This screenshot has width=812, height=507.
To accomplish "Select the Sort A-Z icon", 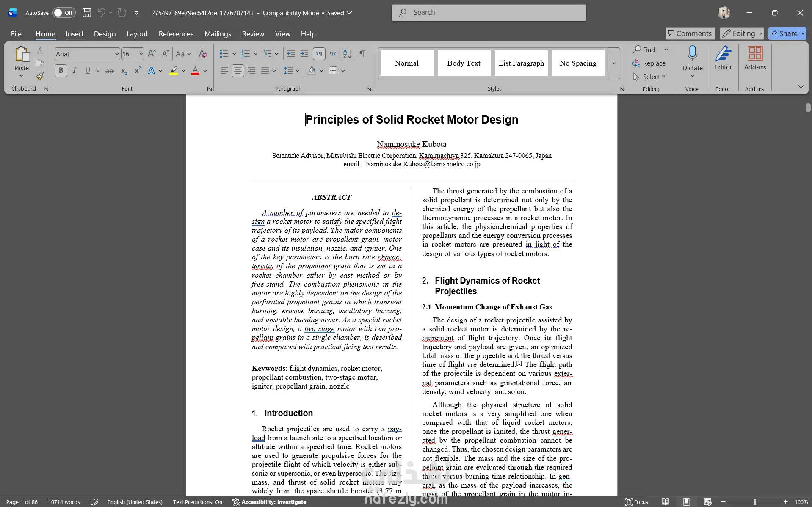I will 347,54.
